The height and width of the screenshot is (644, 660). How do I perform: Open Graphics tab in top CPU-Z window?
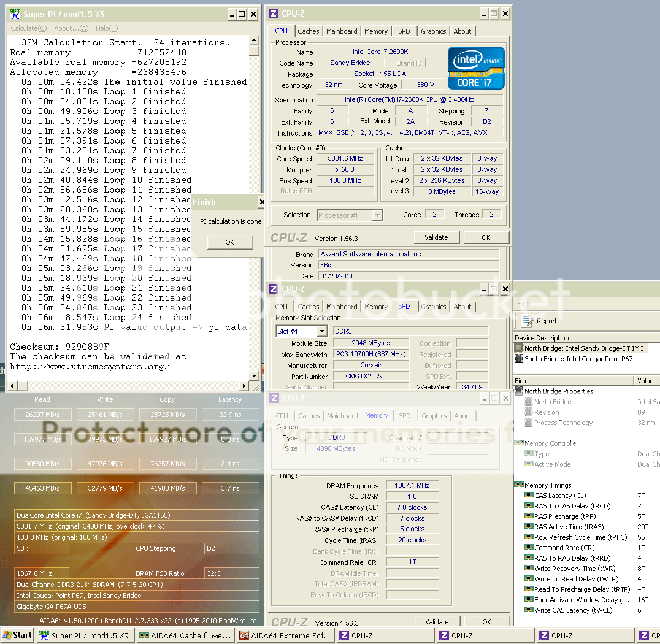(x=434, y=31)
